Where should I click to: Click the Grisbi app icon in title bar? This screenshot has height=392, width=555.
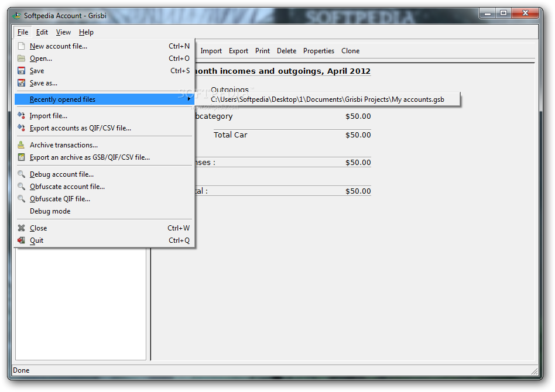[x=16, y=16]
